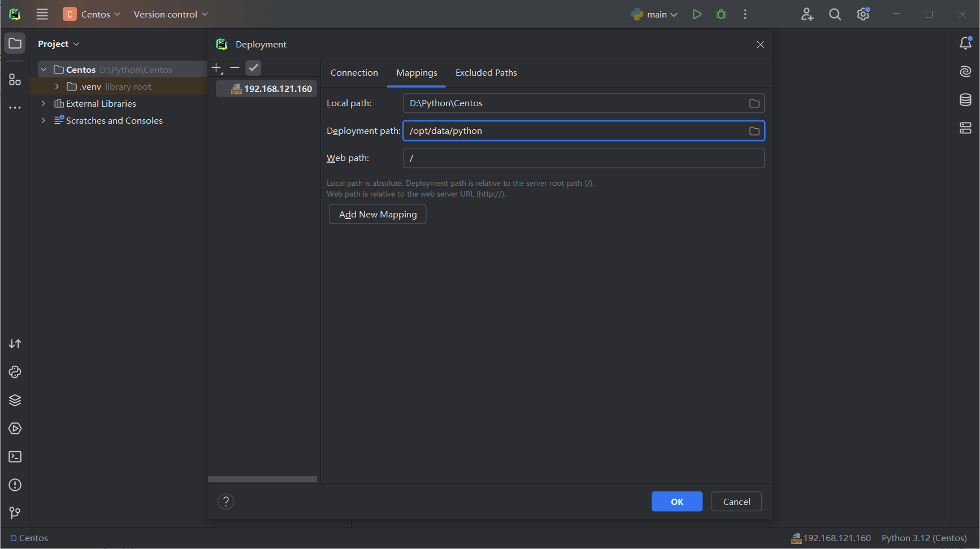Collapse the Centos project root node
The width and height of the screenshot is (980, 549).
click(x=44, y=69)
